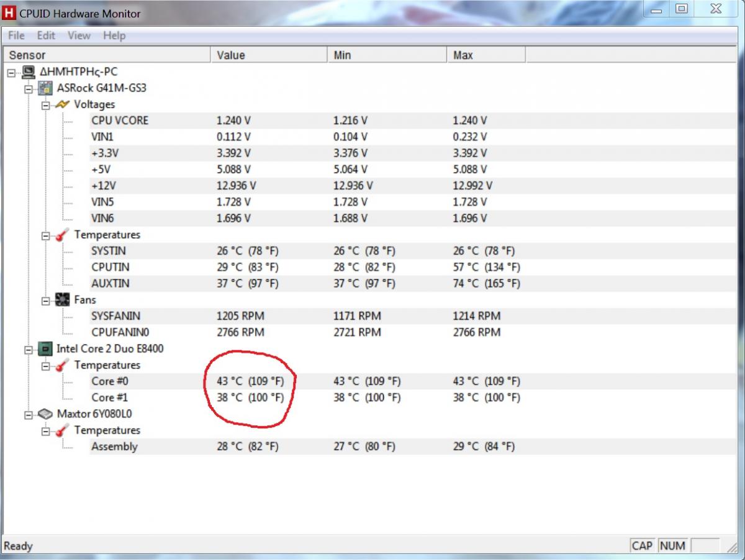Minimize the Hardware Monitor window
The width and height of the screenshot is (745, 560).
(657, 9)
